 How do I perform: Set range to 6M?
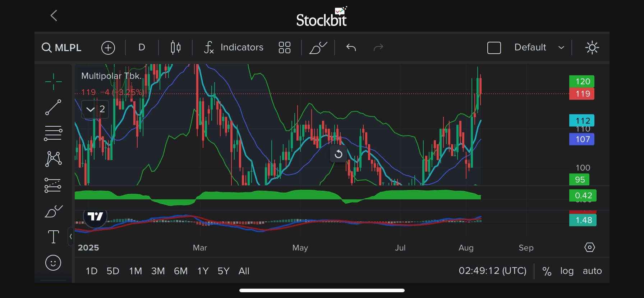[x=181, y=271]
